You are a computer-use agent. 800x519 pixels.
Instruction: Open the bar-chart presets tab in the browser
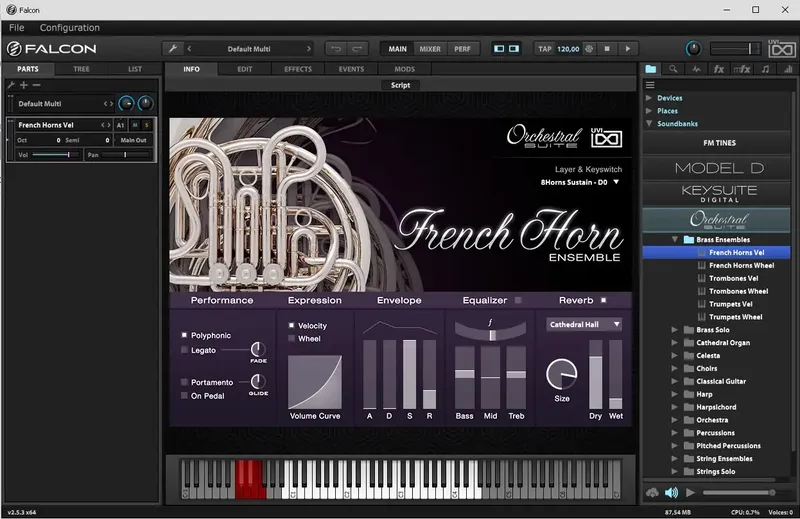(x=788, y=69)
